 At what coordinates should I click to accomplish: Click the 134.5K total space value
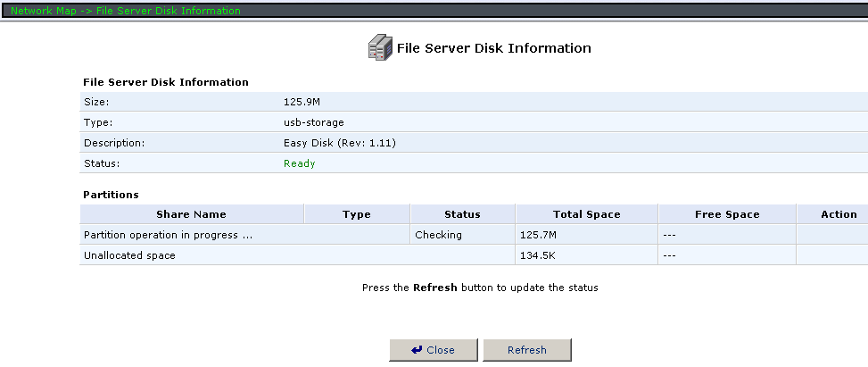(539, 255)
